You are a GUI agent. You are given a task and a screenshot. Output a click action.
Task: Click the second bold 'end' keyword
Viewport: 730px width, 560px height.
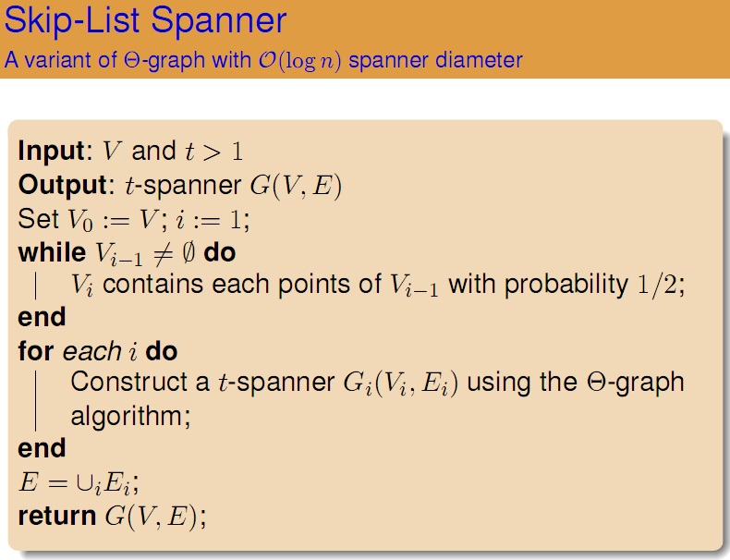click(x=42, y=448)
